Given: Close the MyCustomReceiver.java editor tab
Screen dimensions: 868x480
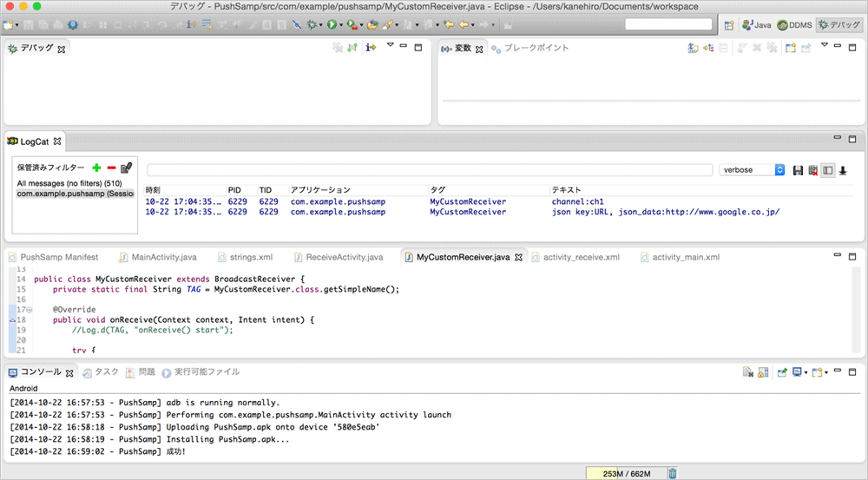Looking at the screenshot, I should coord(519,258).
